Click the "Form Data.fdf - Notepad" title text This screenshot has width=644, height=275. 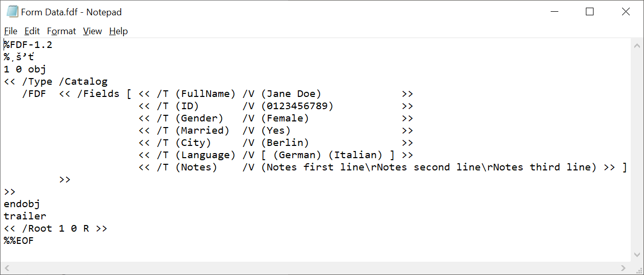pyautogui.click(x=71, y=12)
